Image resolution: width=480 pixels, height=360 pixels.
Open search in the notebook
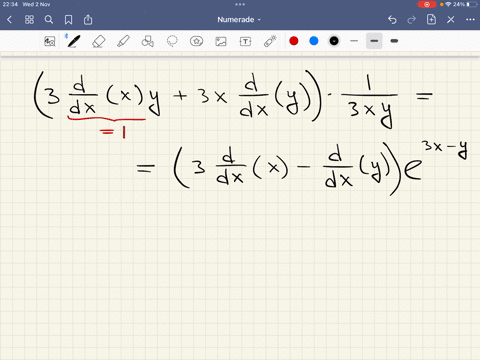point(49,20)
